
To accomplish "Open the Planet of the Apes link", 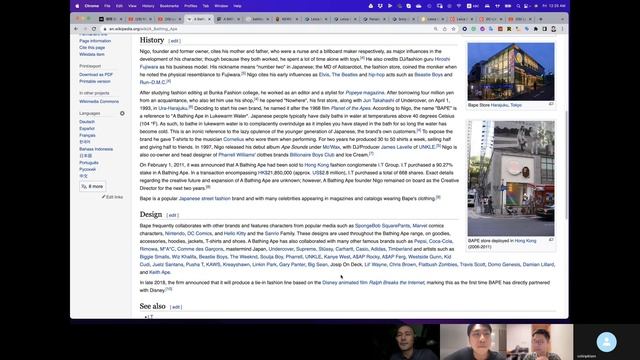I will (351, 108).
